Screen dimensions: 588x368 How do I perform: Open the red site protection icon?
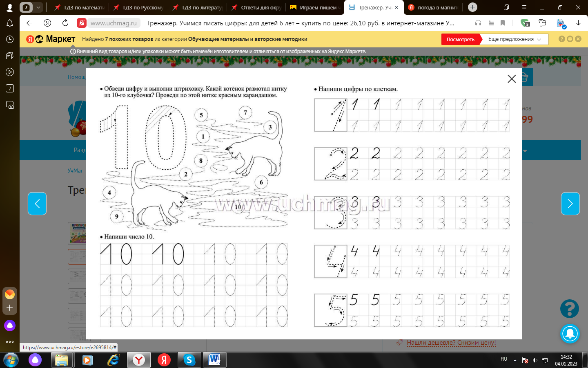pos(82,23)
